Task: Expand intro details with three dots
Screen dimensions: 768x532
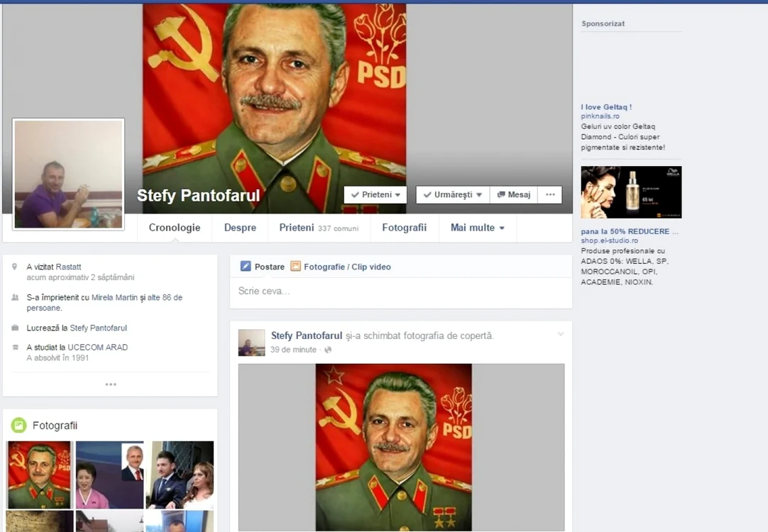Action: pos(111,384)
